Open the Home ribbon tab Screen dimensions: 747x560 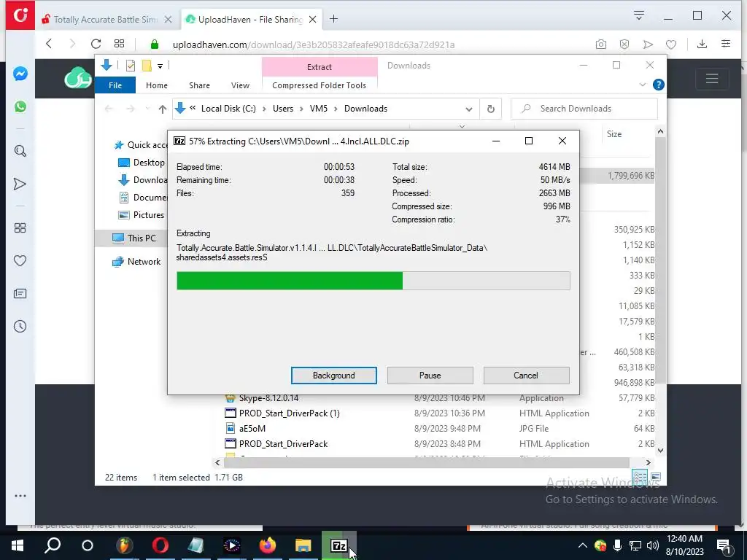click(x=157, y=85)
